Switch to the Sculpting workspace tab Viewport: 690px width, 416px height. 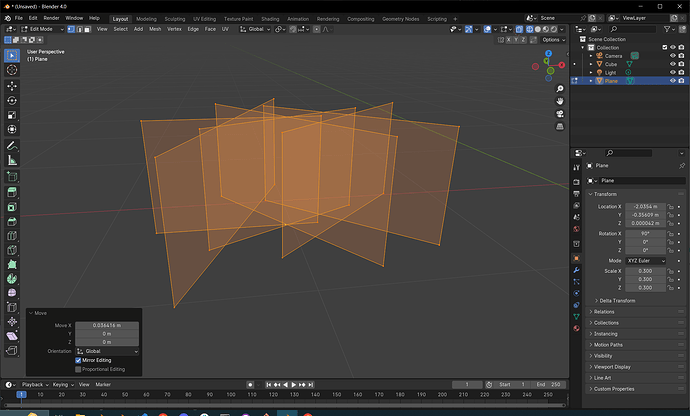tap(175, 19)
